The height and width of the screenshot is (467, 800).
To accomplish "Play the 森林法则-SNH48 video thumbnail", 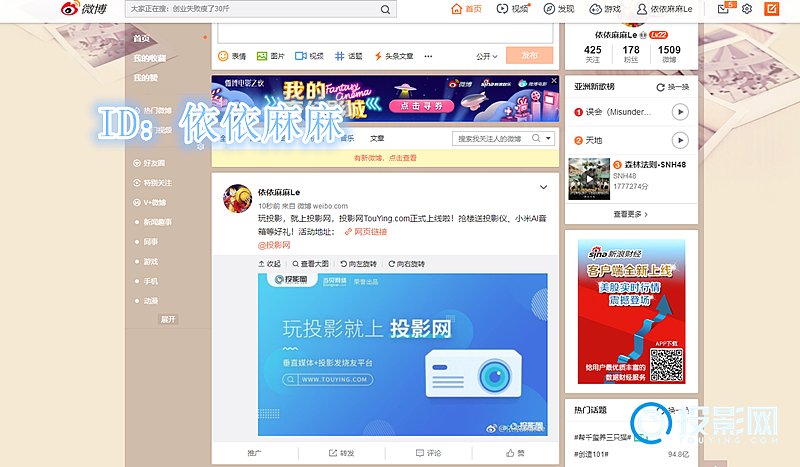I will point(589,179).
